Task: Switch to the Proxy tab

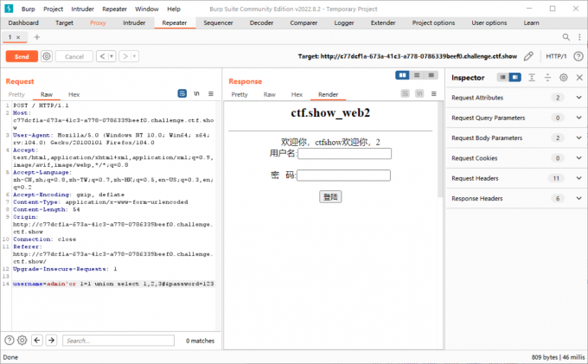Action: tap(98, 22)
